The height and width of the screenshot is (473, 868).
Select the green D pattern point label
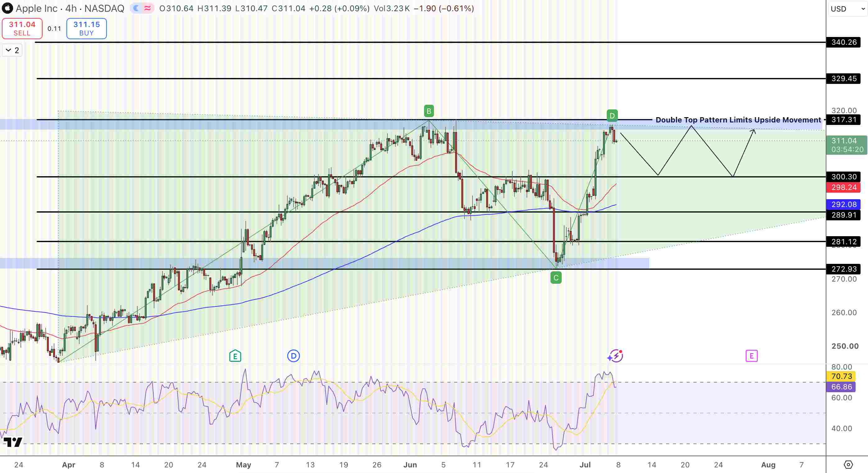[x=612, y=116]
